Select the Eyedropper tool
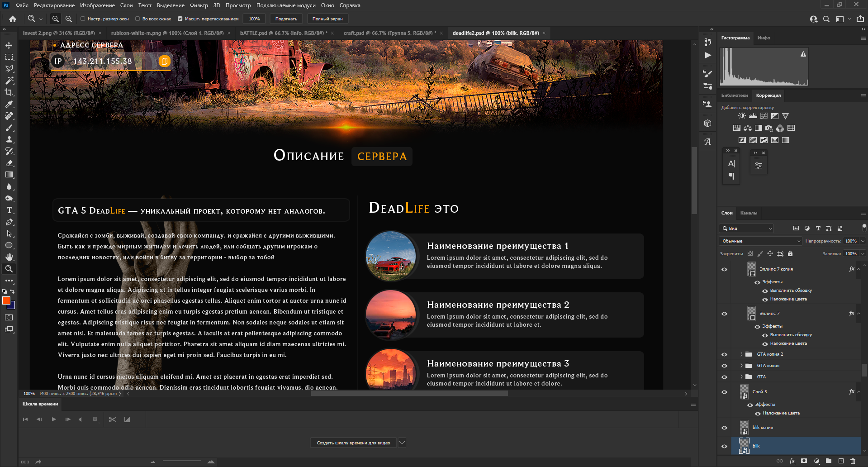 tap(9, 104)
